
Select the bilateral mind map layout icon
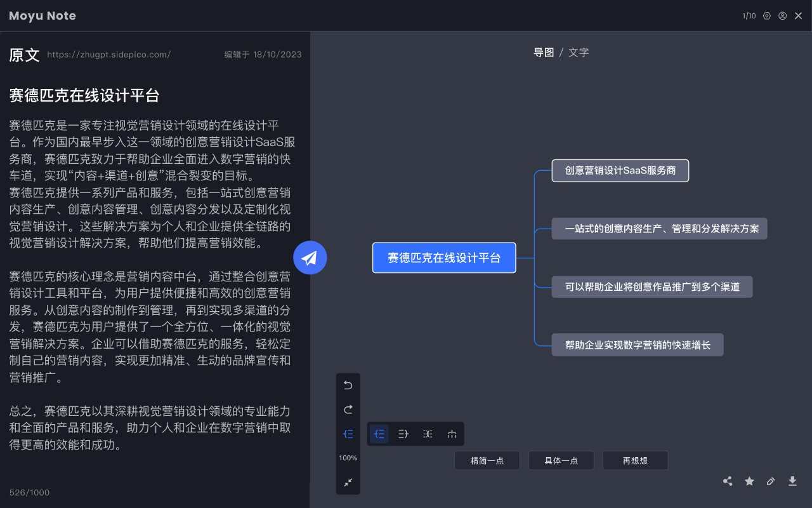(x=427, y=434)
